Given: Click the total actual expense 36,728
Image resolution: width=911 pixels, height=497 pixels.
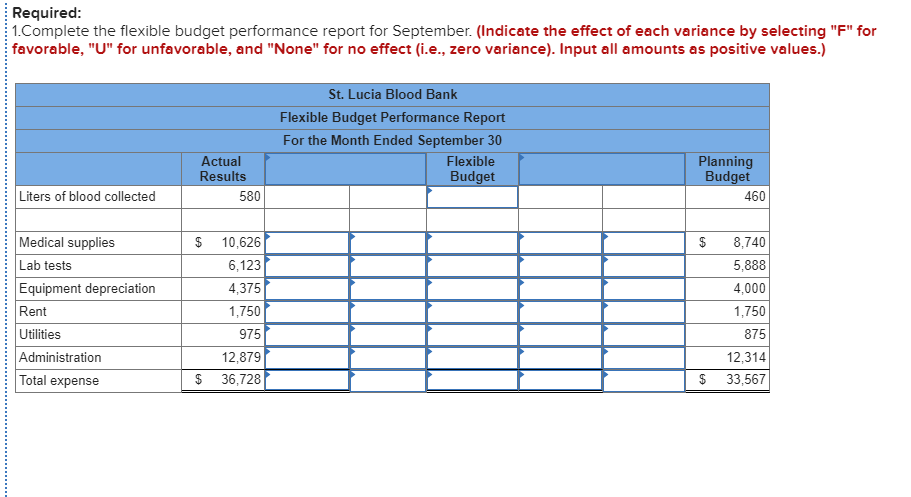Looking at the screenshot, I should coord(241,380).
